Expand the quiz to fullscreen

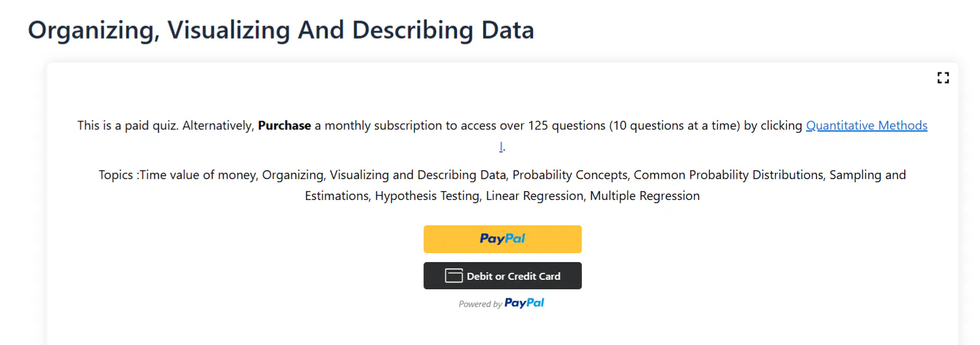pyautogui.click(x=943, y=78)
